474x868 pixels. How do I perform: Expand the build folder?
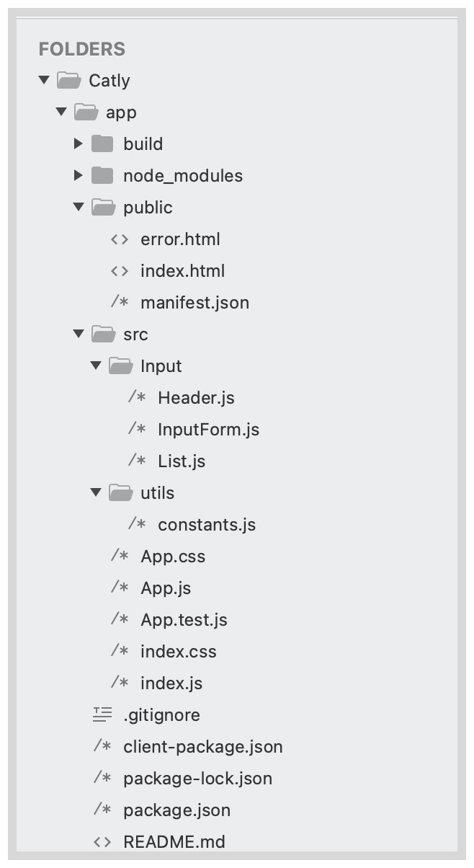tap(79, 143)
